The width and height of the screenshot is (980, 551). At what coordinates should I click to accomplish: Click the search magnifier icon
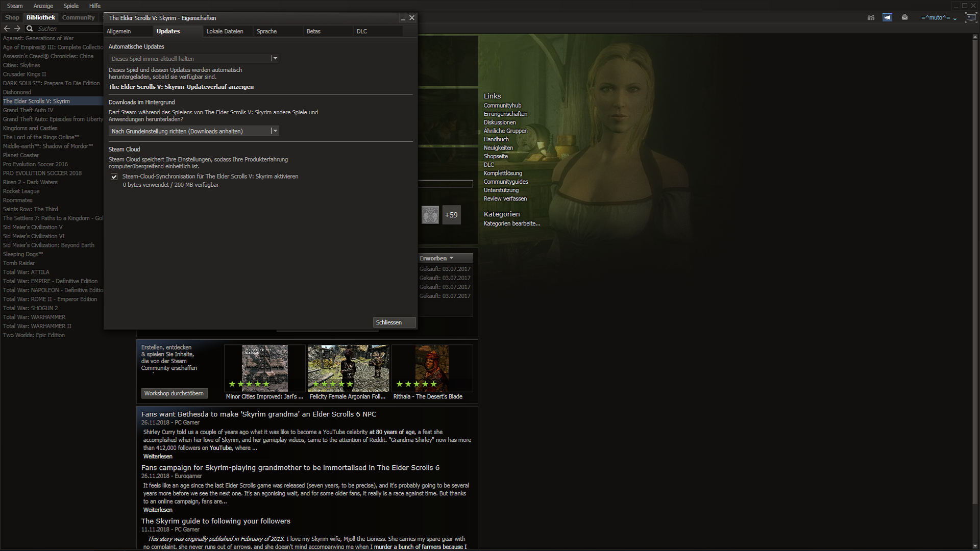click(x=30, y=29)
